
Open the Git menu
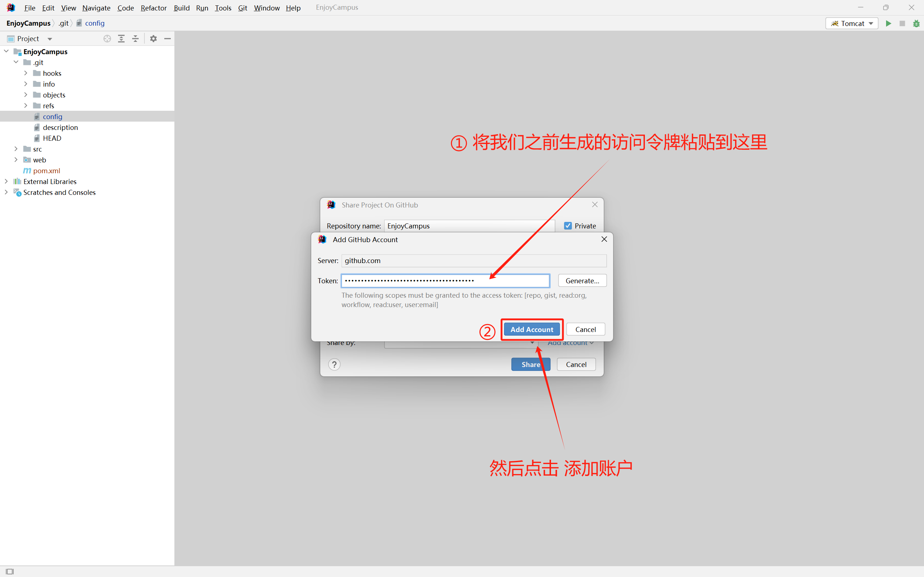242,8
